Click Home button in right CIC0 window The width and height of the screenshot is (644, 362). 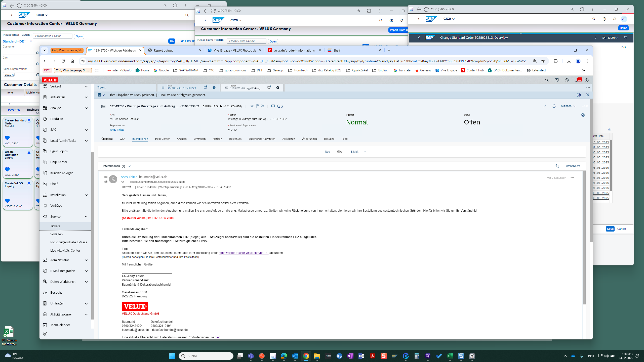click(x=623, y=28)
